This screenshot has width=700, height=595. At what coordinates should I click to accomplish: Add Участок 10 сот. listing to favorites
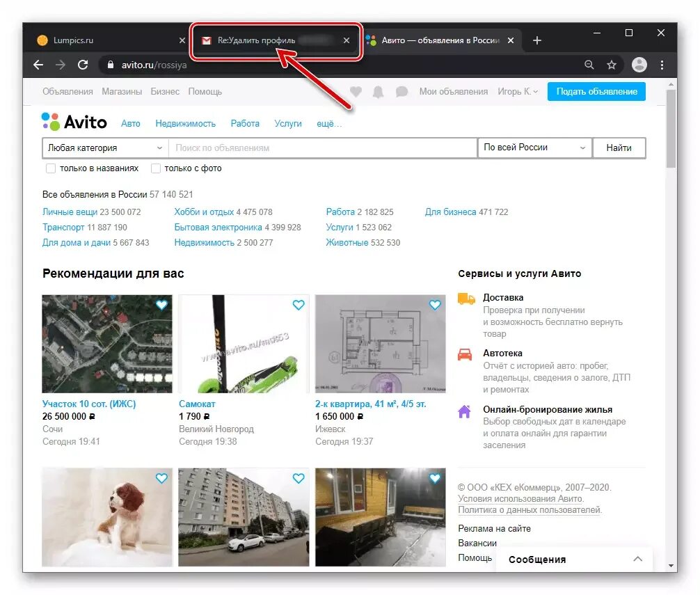pos(161,305)
